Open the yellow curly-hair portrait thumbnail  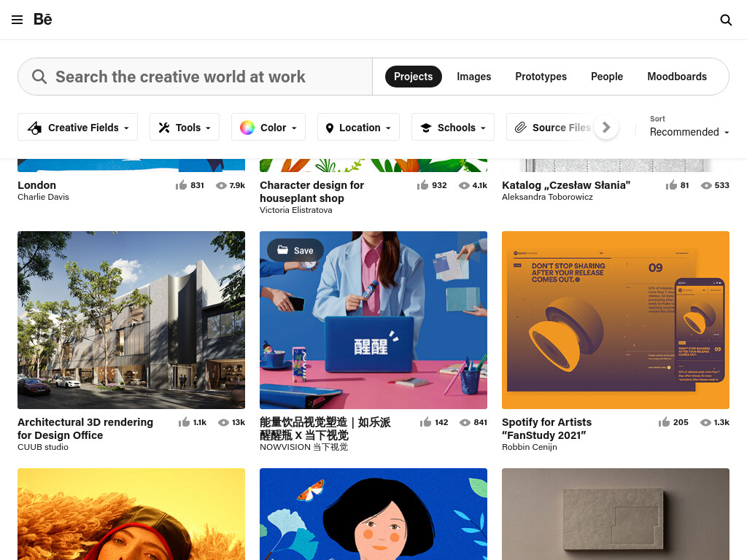coord(131,514)
